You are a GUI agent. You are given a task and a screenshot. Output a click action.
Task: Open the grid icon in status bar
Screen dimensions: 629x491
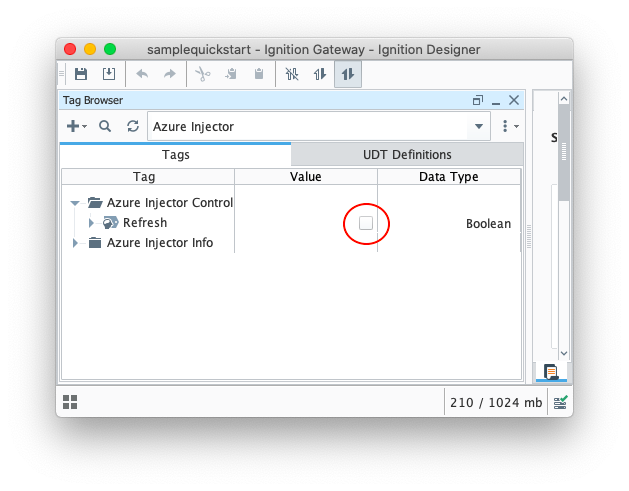point(70,402)
